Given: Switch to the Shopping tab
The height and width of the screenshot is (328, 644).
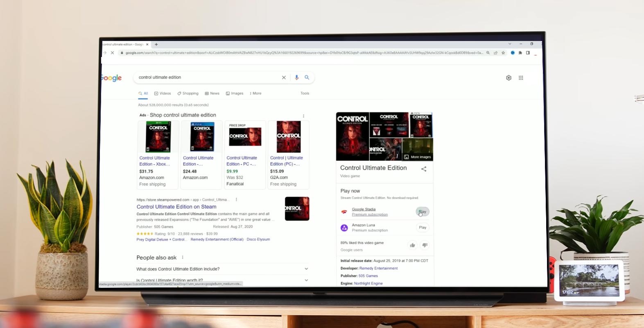Looking at the screenshot, I should [188, 93].
